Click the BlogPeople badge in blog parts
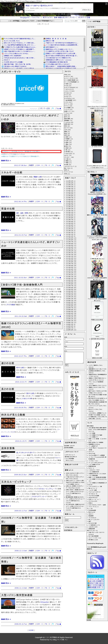Image resolution: width=108 pixels, height=644 pixels. (x=98, y=604)
